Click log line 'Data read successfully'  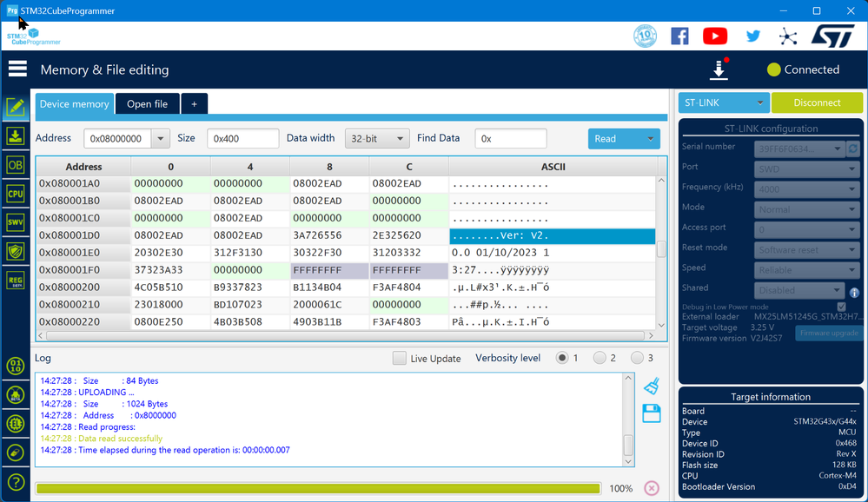click(120, 439)
